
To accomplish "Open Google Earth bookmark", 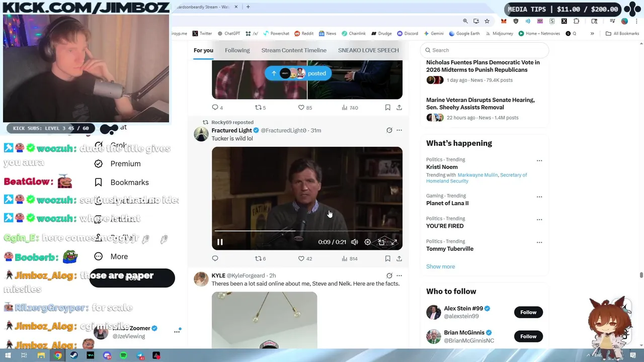I will tap(464, 34).
